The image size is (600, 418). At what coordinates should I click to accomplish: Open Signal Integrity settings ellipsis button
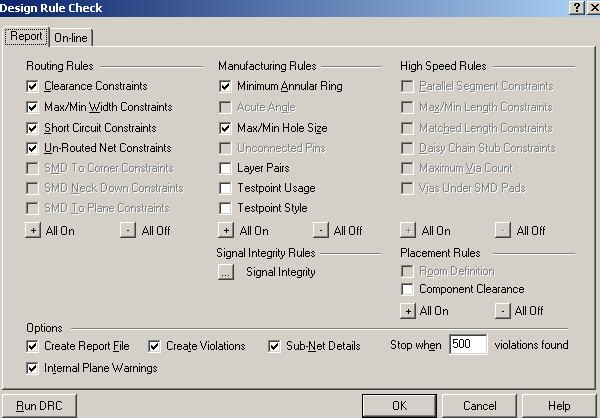(x=226, y=271)
